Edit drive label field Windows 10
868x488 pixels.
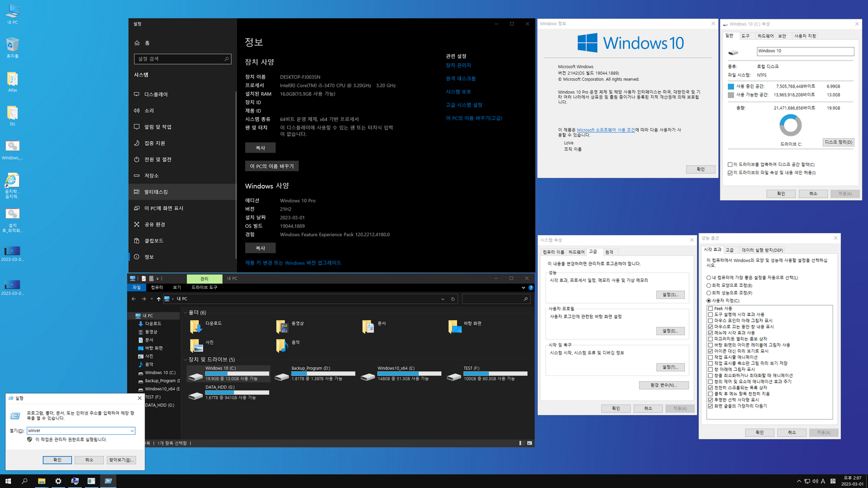coord(805,51)
